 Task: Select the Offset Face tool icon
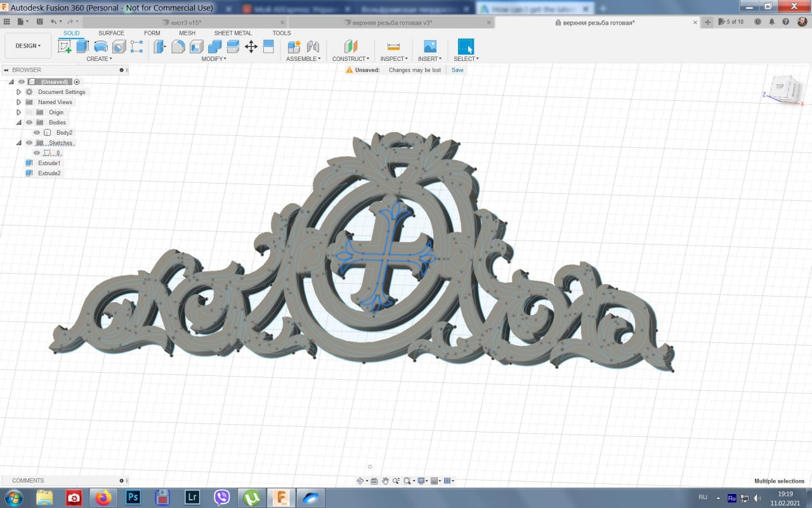coord(233,46)
